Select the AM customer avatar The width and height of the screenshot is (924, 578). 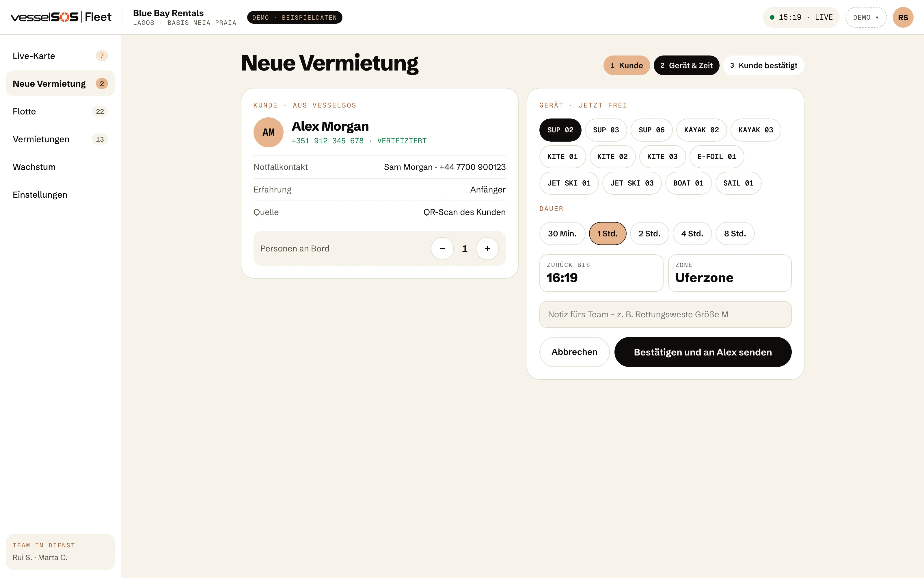(x=269, y=132)
